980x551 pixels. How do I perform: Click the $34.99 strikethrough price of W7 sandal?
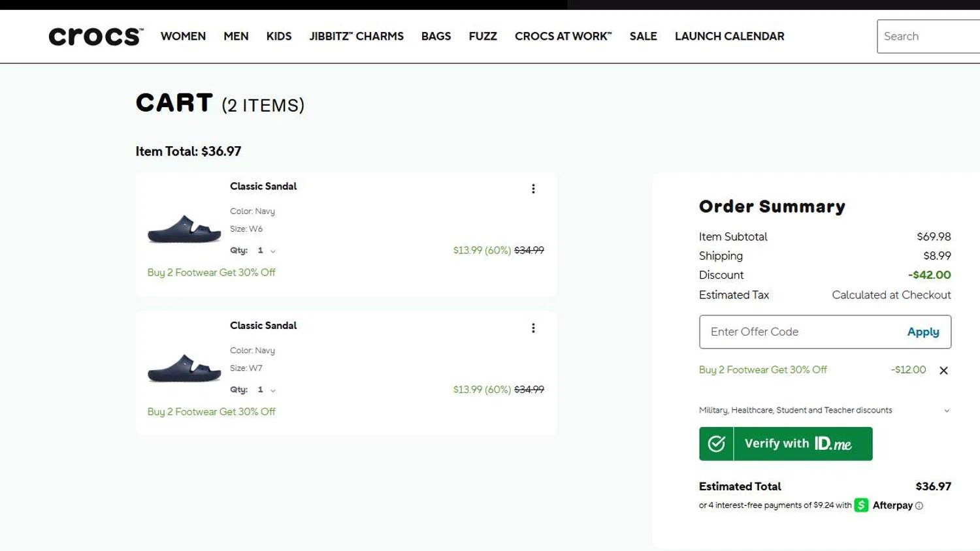coord(529,389)
